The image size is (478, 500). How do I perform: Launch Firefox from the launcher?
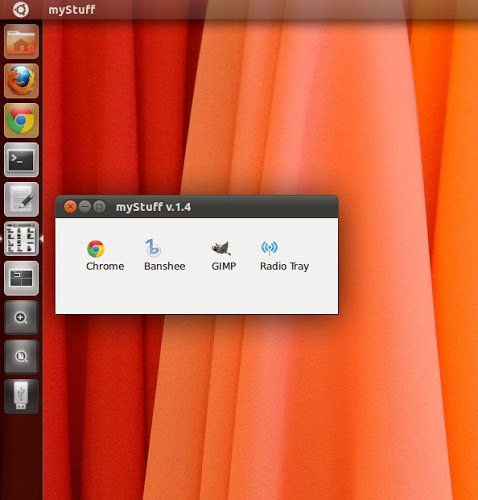21,81
